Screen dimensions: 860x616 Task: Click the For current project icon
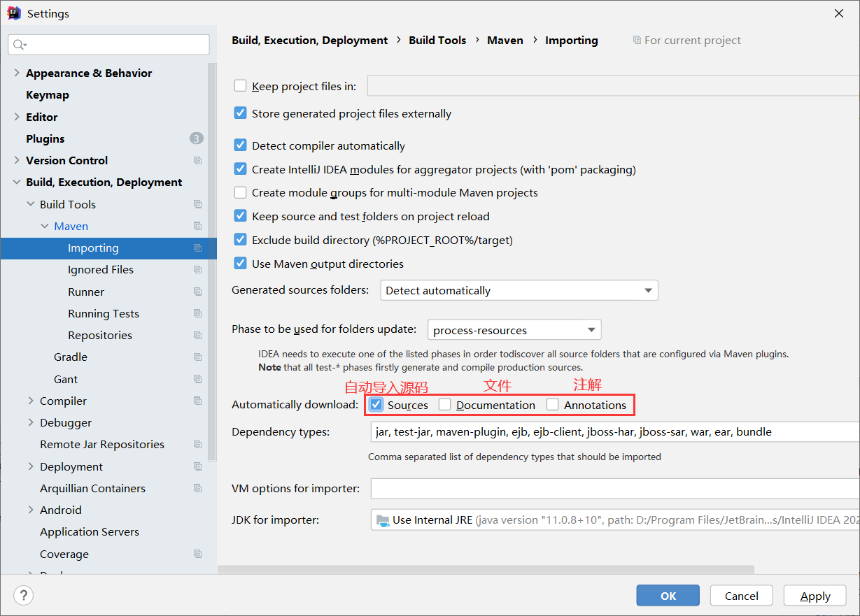[637, 41]
